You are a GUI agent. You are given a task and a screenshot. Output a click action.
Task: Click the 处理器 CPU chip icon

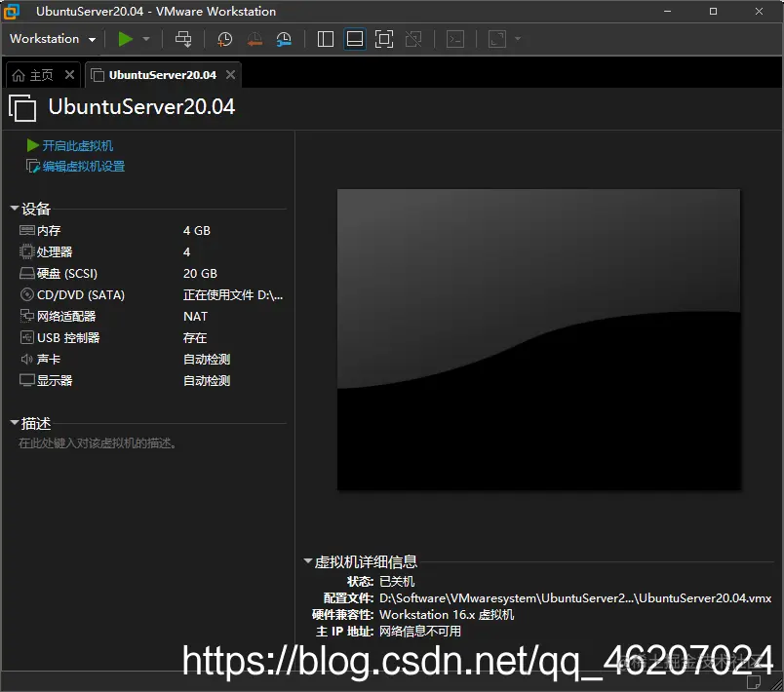click(27, 251)
